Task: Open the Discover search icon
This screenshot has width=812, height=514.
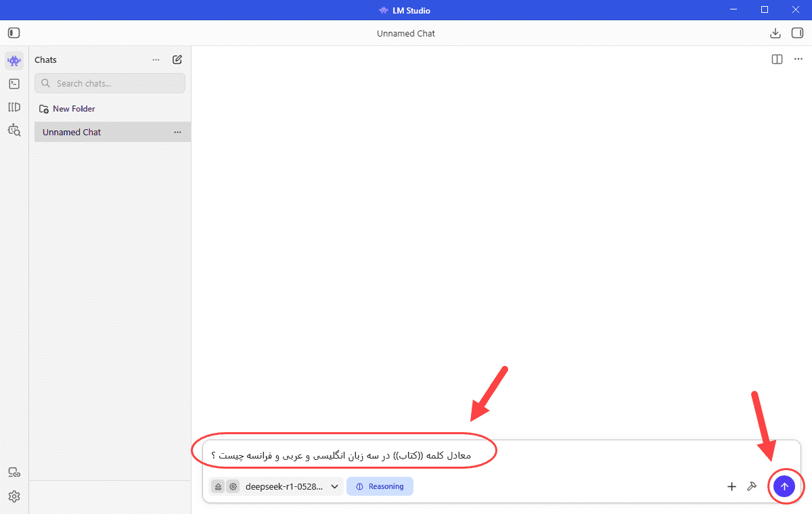Action: [x=14, y=130]
